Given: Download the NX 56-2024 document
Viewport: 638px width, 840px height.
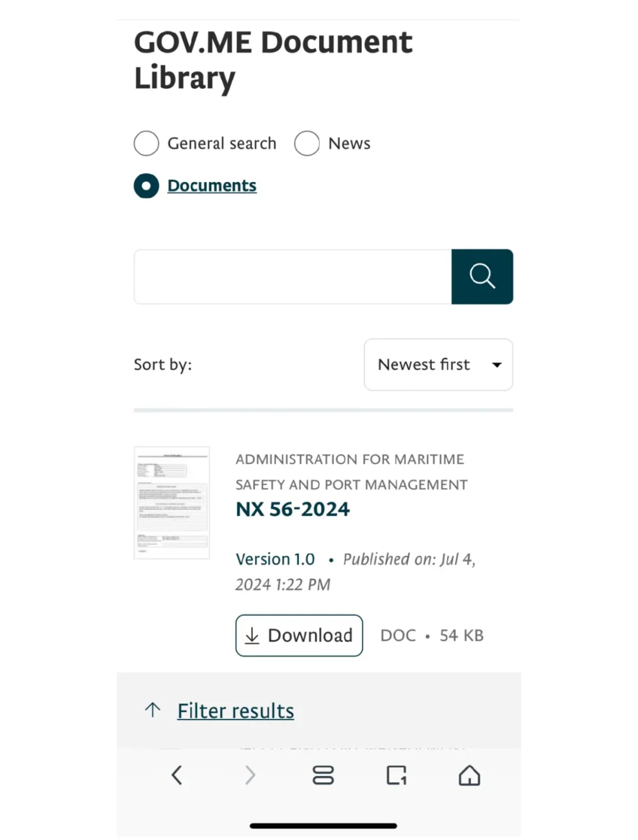Looking at the screenshot, I should 299,636.
